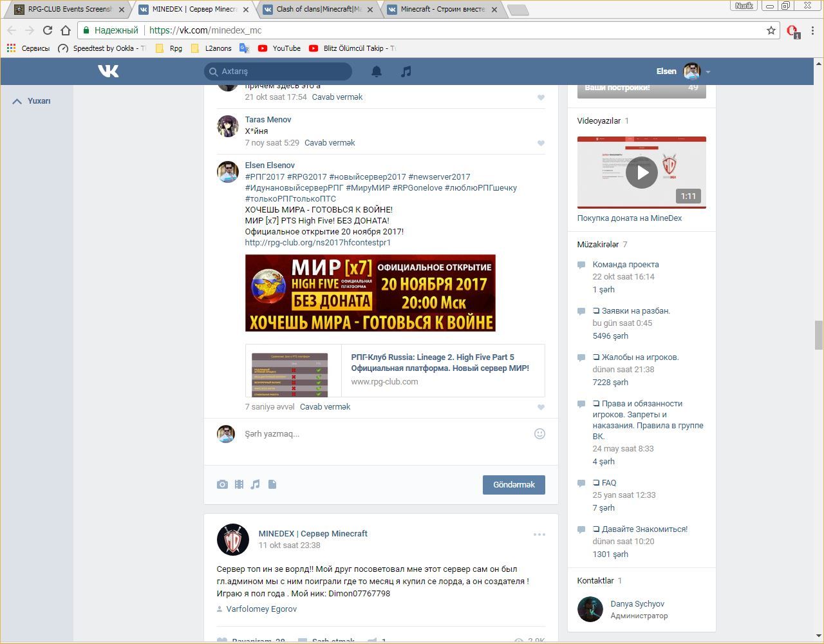Open the YouTube bookmark
Image resolution: width=824 pixels, height=644 pixels.
tap(279, 48)
